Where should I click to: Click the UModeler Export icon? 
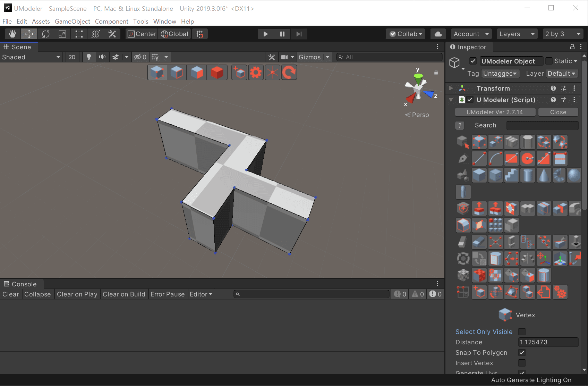544,292
